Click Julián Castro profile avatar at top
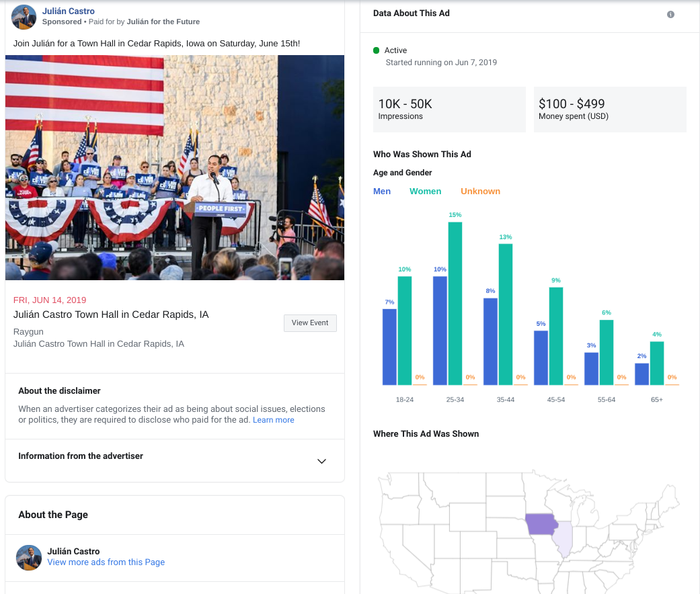The height and width of the screenshot is (594, 700). click(x=24, y=17)
